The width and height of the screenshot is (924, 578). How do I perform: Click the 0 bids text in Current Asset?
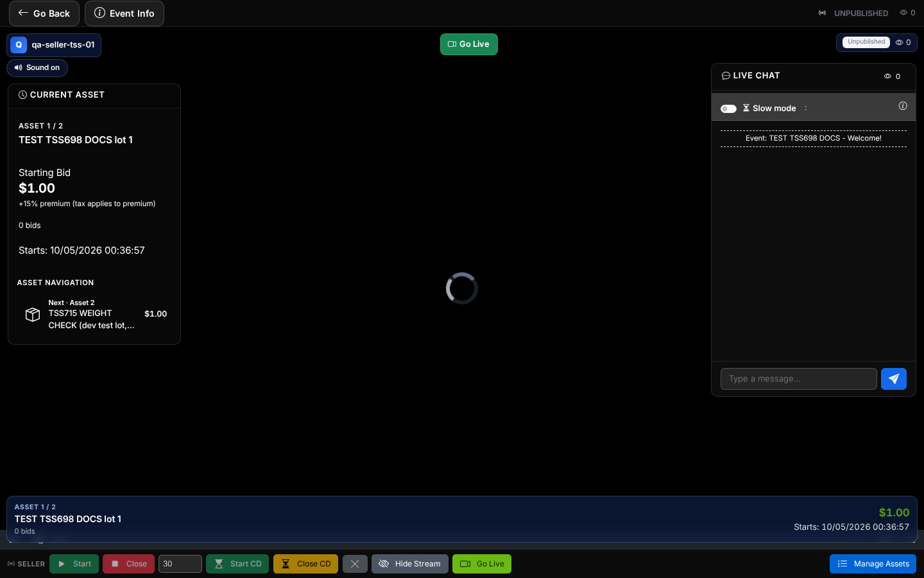30,225
